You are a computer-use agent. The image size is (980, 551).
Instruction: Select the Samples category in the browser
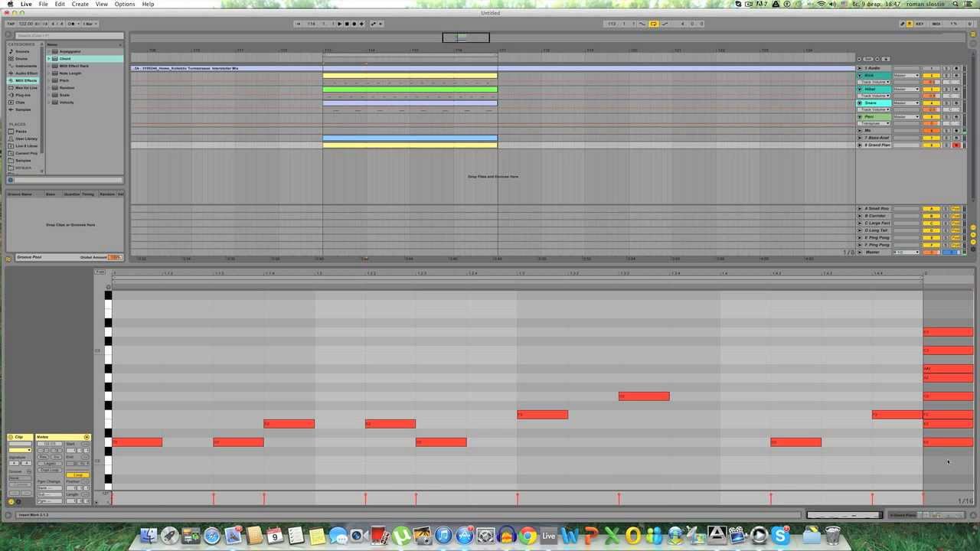point(24,109)
